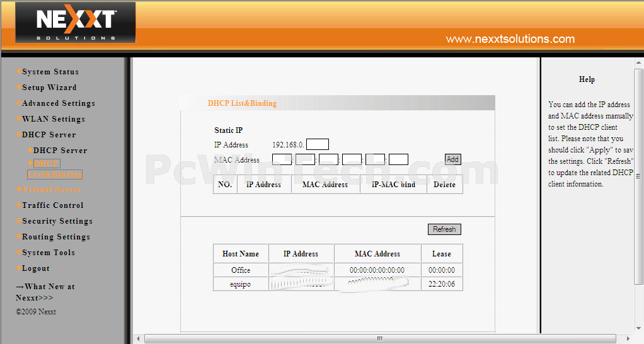Image resolution: width=644 pixels, height=344 pixels.
Task: Expand the Advanced Settings section
Action: pyautogui.click(x=59, y=103)
